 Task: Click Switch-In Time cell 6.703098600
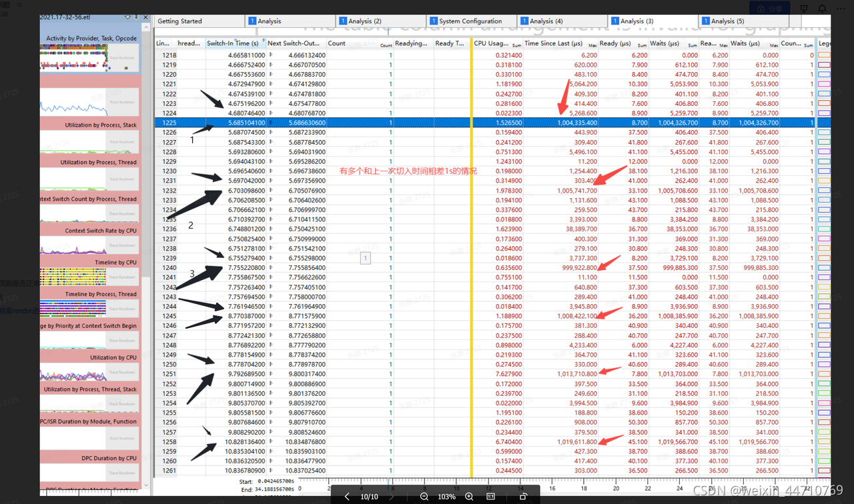point(236,191)
